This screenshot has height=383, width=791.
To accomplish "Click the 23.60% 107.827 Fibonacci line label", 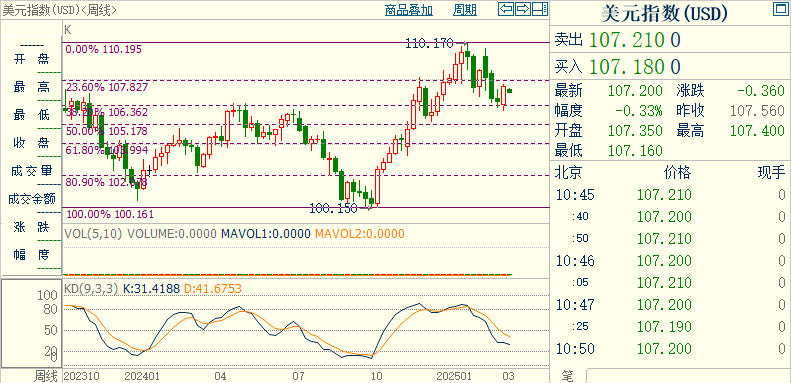I will coord(107,87).
